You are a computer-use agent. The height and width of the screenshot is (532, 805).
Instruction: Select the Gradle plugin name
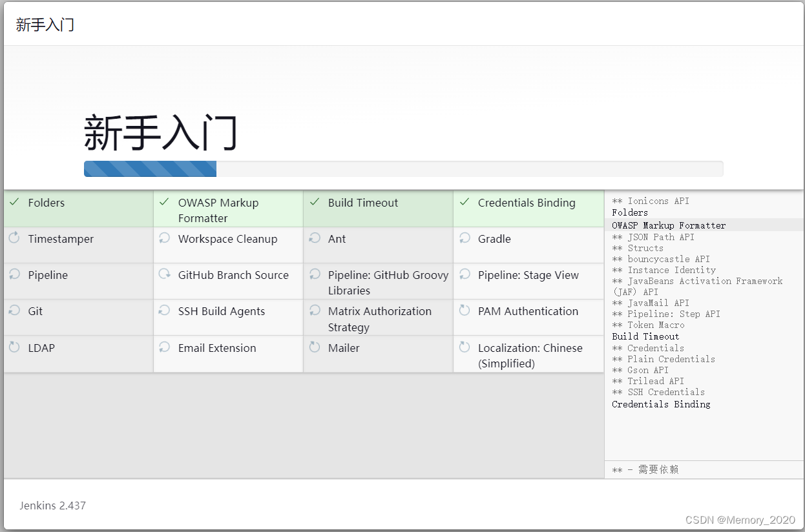click(494, 239)
